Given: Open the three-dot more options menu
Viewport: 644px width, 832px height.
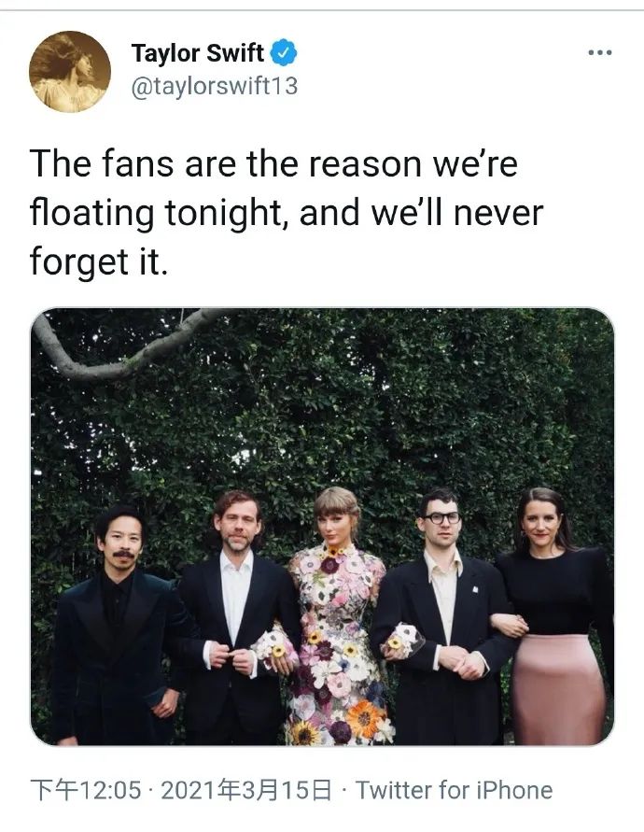Looking at the screenshot, I should 600,52.
